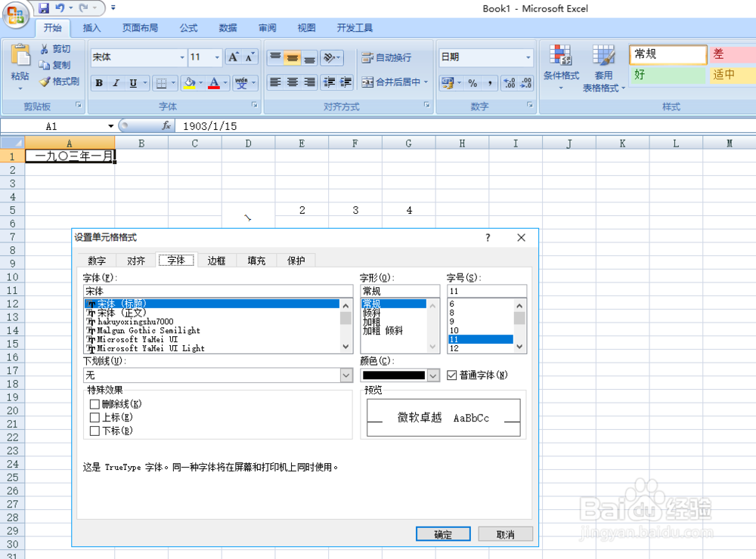Increase font size with the large A
This screenshot has width=756, height=559.
(234, 57)
